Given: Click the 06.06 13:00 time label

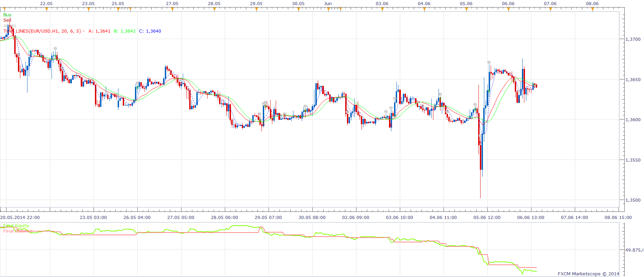Looking at the screenshot, I should [x=531, y=218].
